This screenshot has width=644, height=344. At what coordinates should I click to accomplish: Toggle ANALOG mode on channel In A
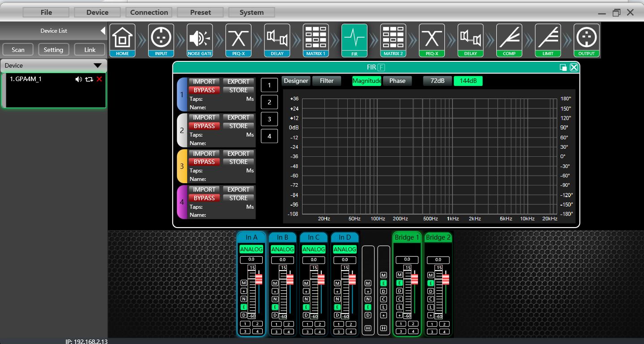pyautogui.click(x=251, y=249)
